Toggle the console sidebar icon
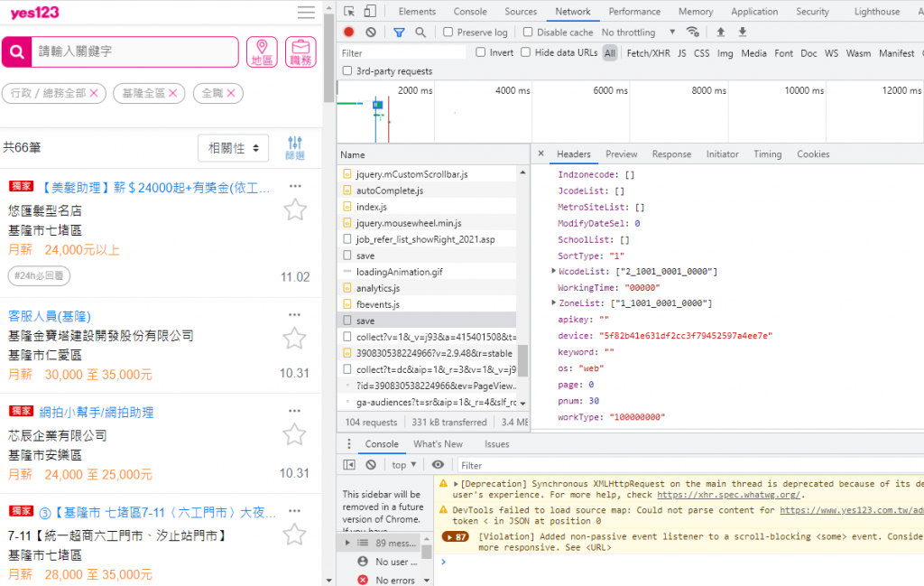 click(349, 464)
